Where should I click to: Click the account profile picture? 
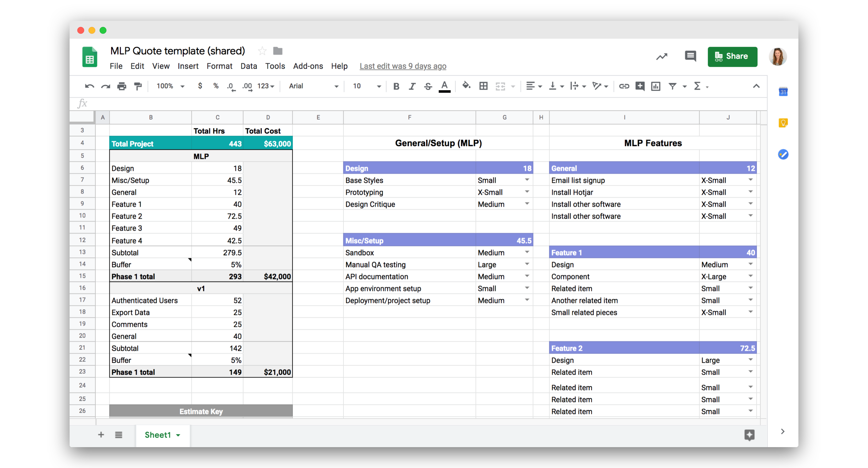tap(778, 56)
